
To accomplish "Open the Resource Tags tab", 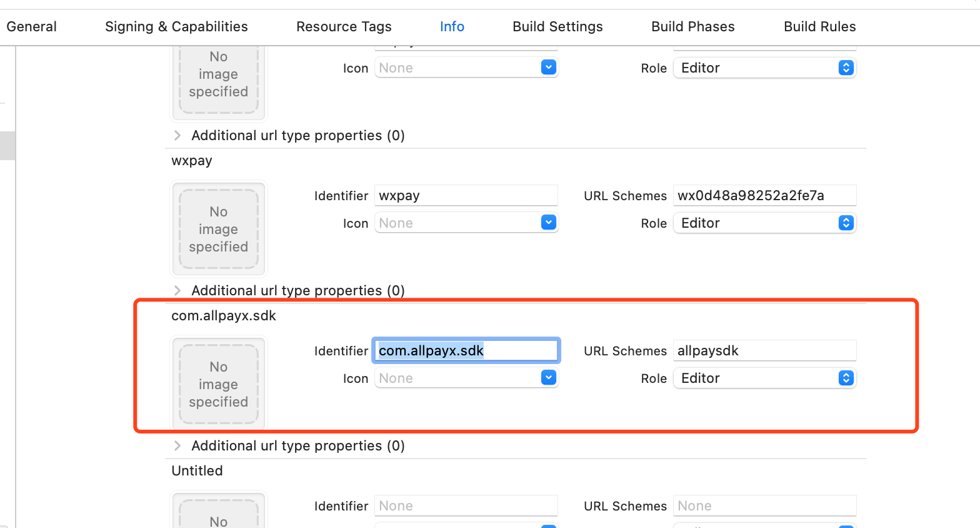I will 344,27.
